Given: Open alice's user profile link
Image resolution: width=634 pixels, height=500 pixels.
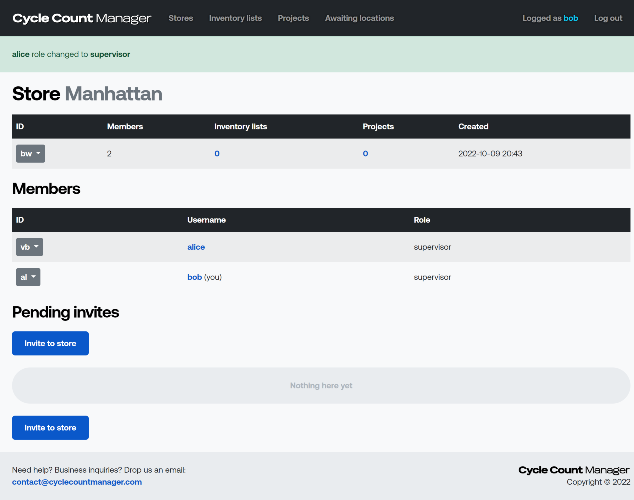Looking at the screenshot, I should tap(196, 247).
